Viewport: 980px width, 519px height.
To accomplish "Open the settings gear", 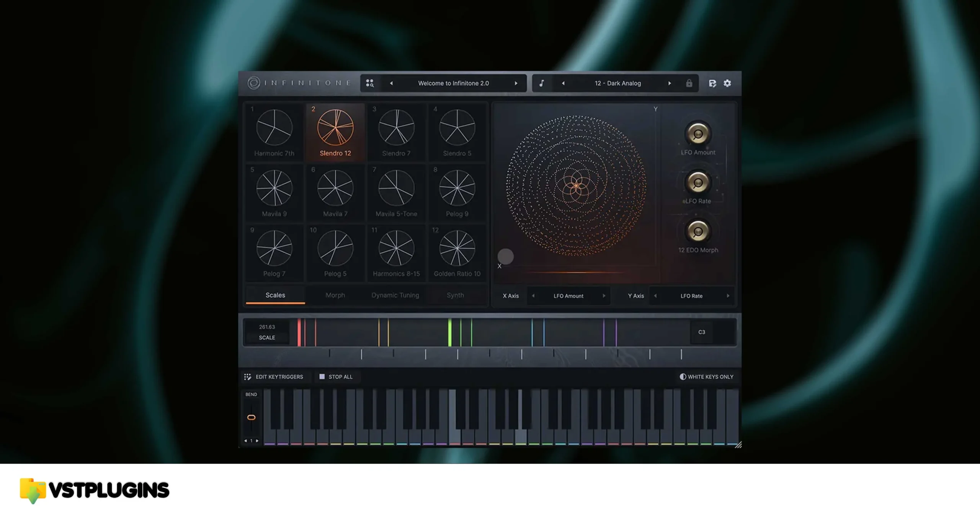I will 727,83.
